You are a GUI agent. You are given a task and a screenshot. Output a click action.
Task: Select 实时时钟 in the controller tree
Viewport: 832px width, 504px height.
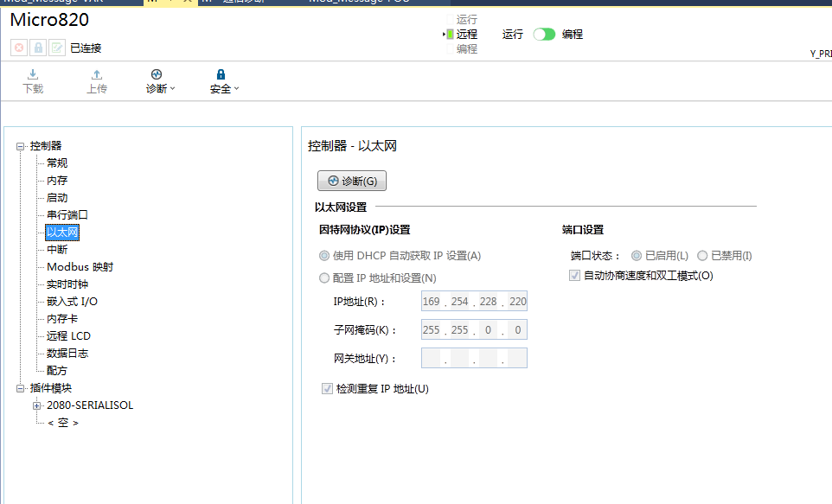67,284
